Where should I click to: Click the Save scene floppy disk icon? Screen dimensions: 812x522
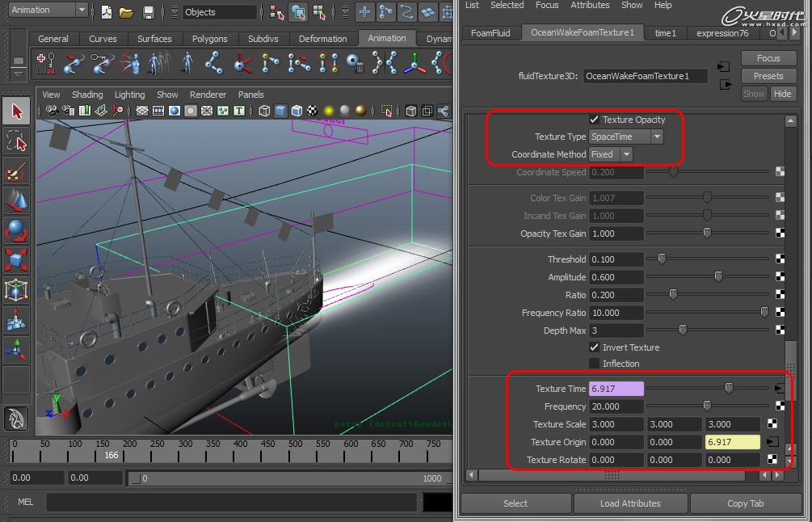[x=148, y=12]
